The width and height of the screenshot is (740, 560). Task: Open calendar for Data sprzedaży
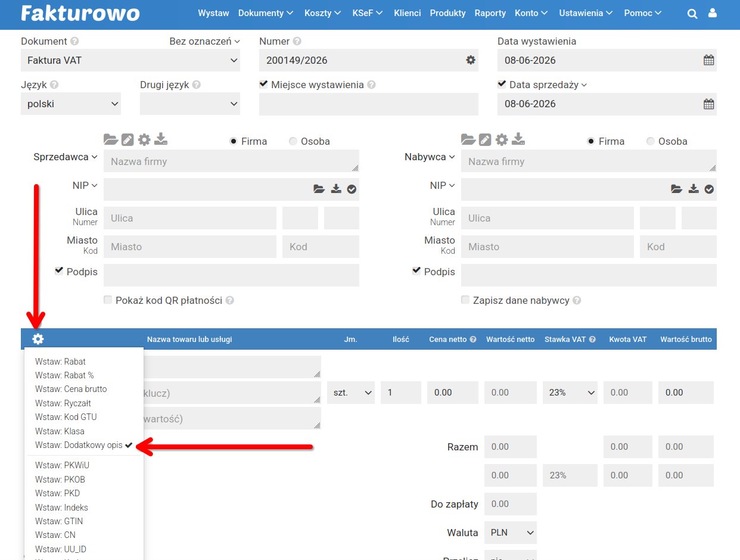point(708,104)
